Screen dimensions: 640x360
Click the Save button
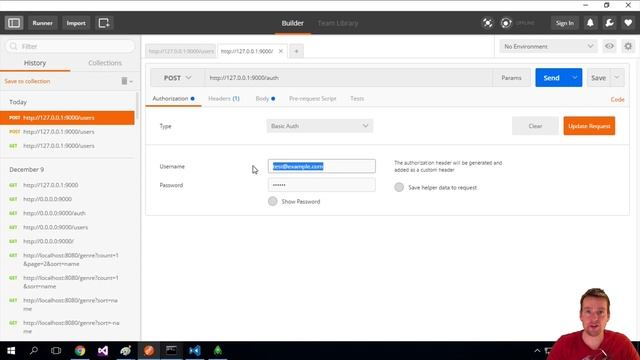click(598, 78)
